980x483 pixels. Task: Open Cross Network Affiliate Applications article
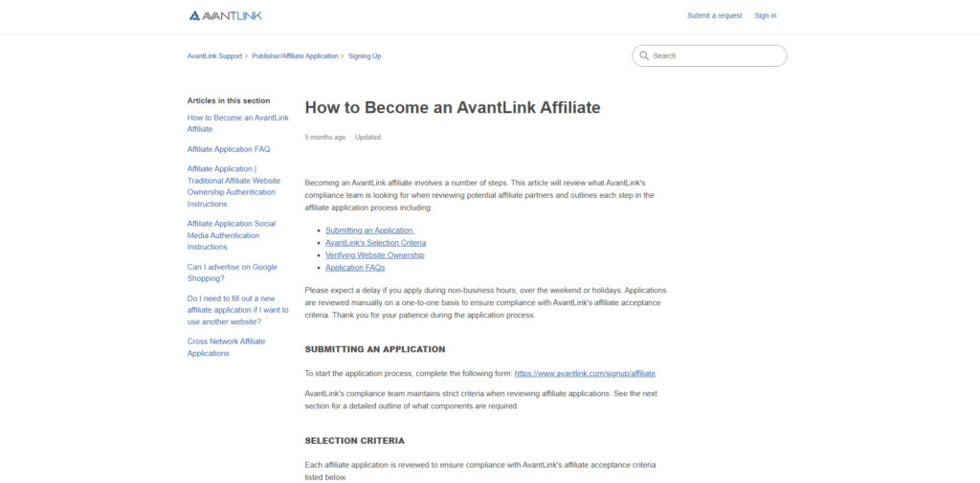pyautogui.click(x=226, y=347)
